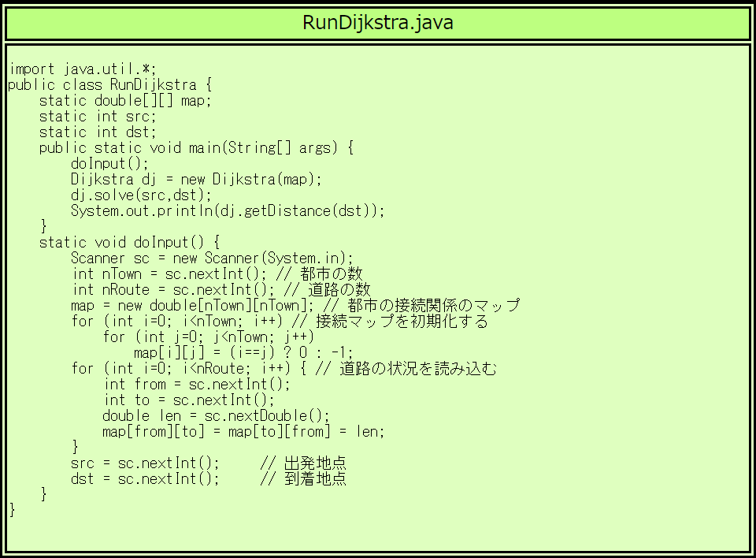Image resolution: width=756 pixels, height=558 pixels.
Task: Click the dj.solve(src,dst) statement
Action: tap(142, 195)
